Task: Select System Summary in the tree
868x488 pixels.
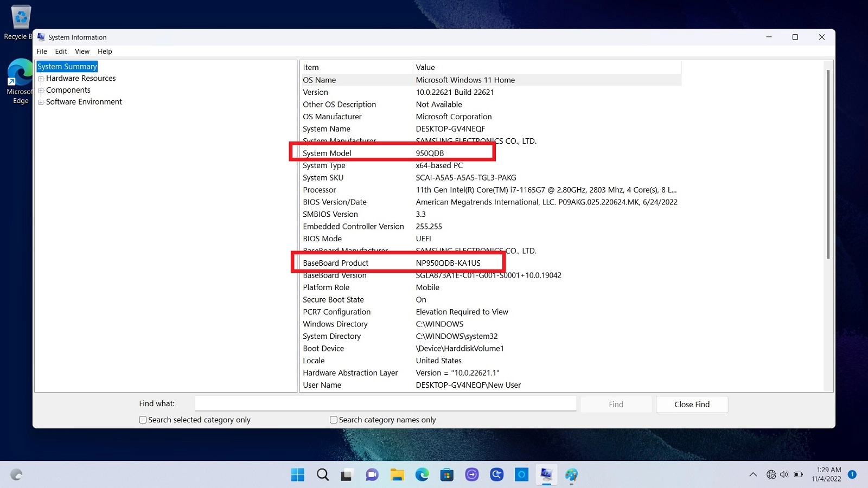Action: [67, 67]
